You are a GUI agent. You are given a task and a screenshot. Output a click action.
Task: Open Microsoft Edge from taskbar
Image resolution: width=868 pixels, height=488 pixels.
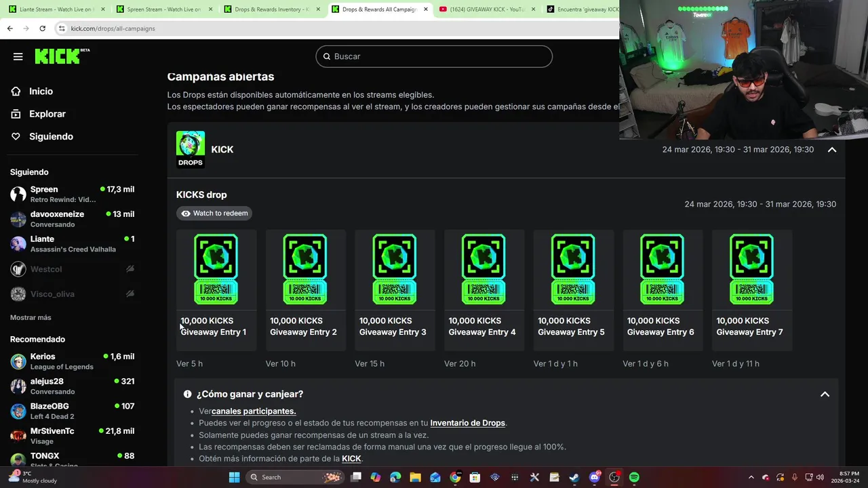pyautogui.click(x=395, y=477)
